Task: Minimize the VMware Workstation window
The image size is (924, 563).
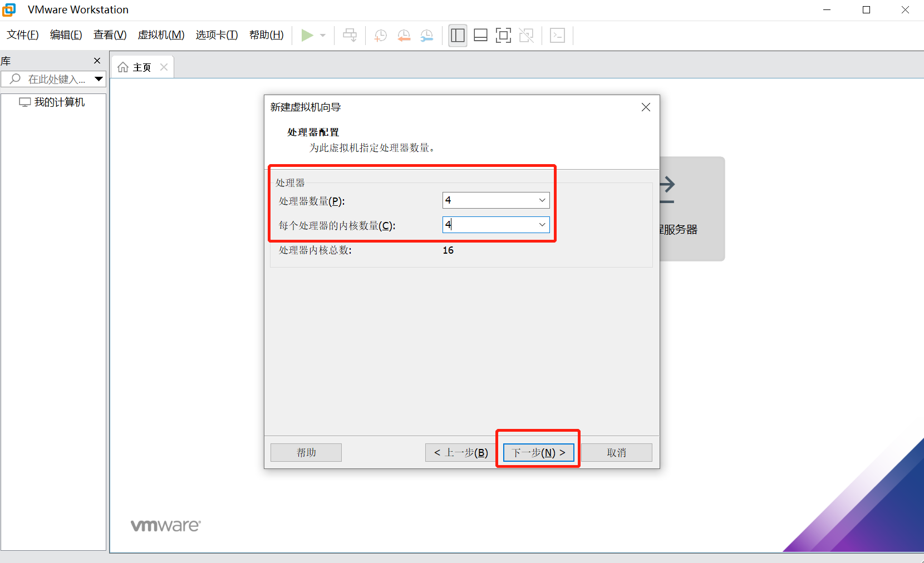Action: (x=827, y=10)
